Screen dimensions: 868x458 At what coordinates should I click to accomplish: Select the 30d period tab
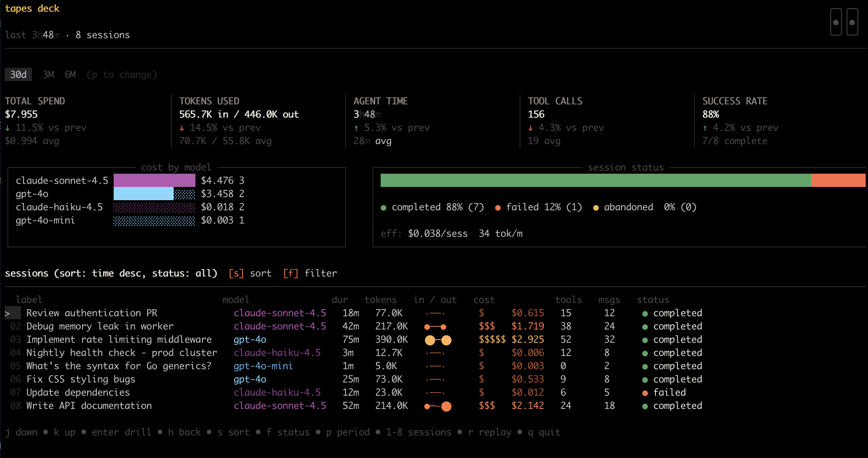(18, 74)
